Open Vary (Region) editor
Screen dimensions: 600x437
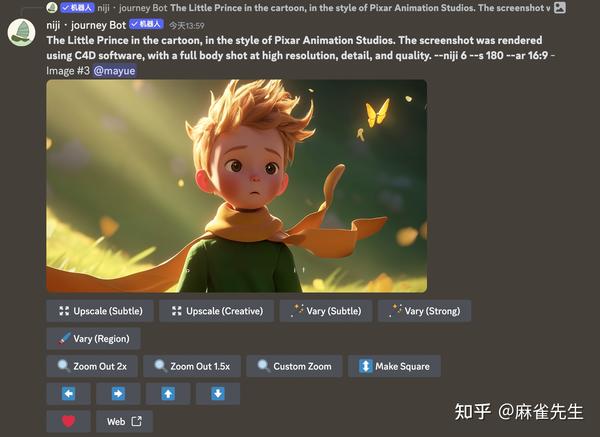click(93, 339)
